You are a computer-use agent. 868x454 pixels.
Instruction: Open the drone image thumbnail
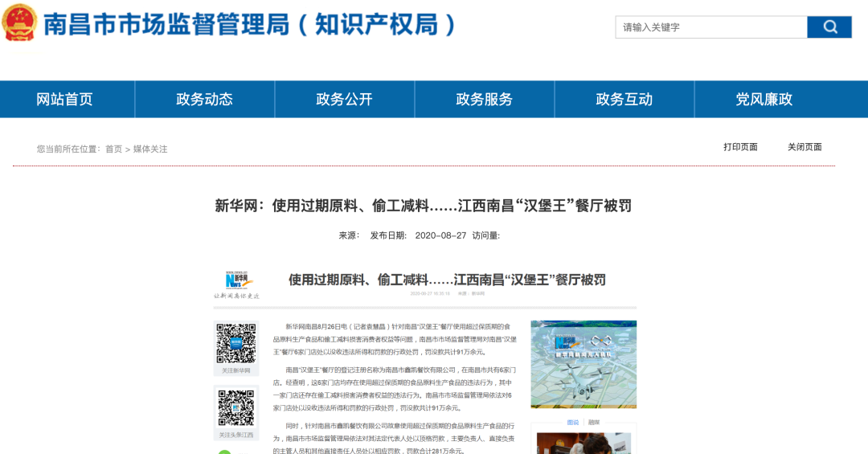[583, 364]
